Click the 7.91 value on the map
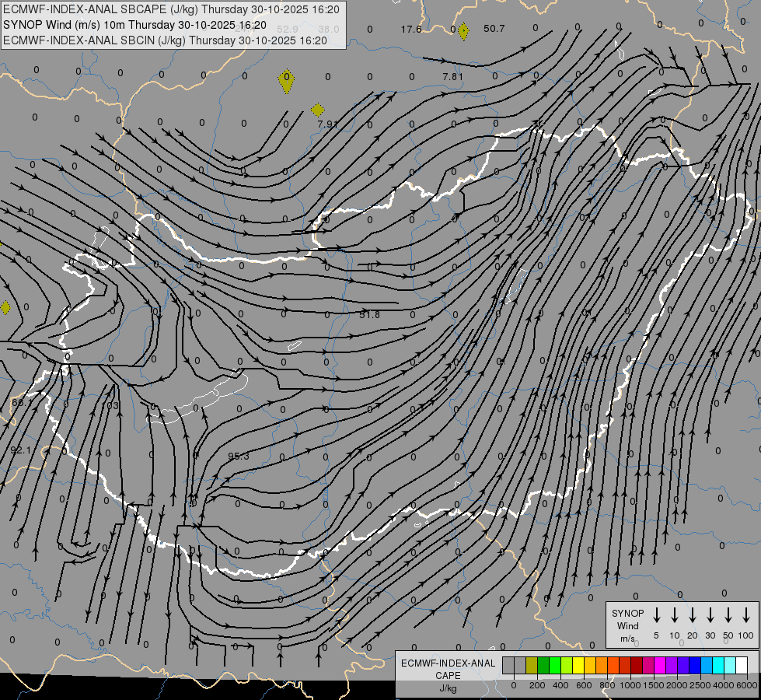The width and height of the screenshot is (761, 700). [x=327, y=124]
